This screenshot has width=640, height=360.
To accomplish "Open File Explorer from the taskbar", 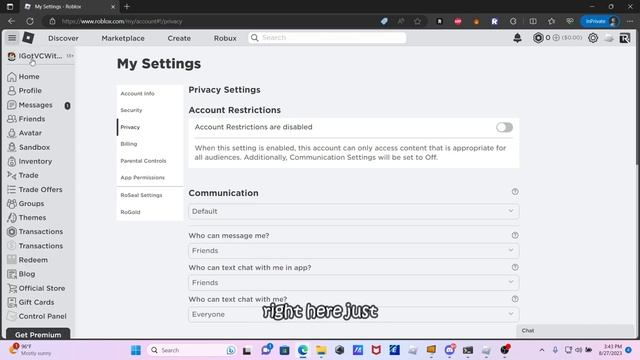I will coord(321,350).
